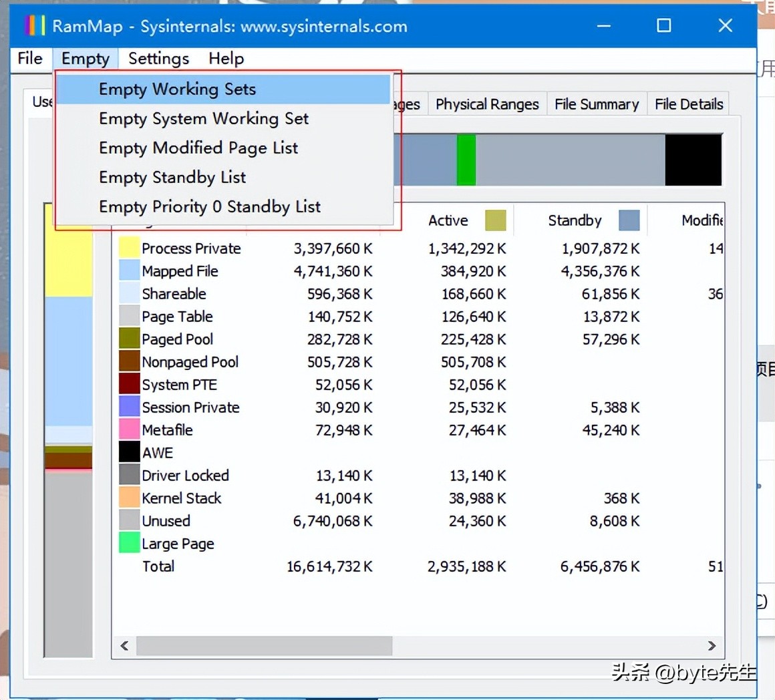Click the System PTE dark red swatch
775x700 pixels.
(129, 384)
